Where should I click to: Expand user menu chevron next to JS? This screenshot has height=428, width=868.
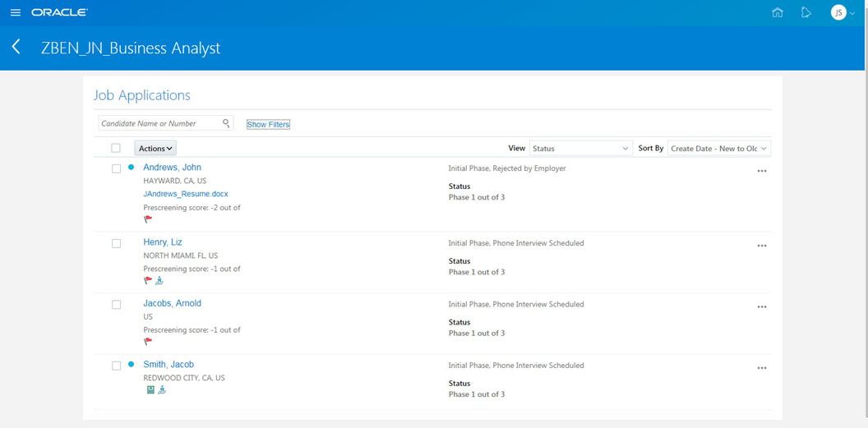point(852,13)
